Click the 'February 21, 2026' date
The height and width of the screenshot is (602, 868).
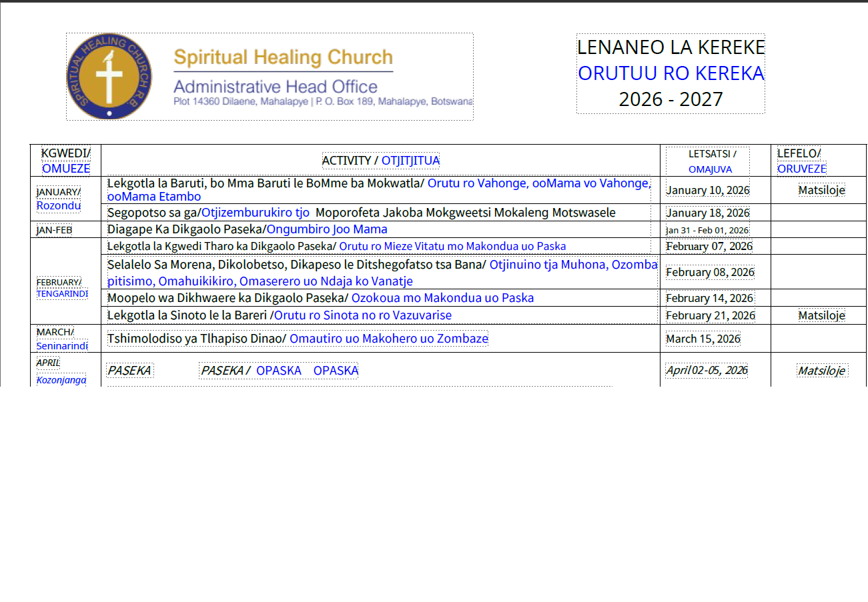pyautogui.click(x=711, y=315)
